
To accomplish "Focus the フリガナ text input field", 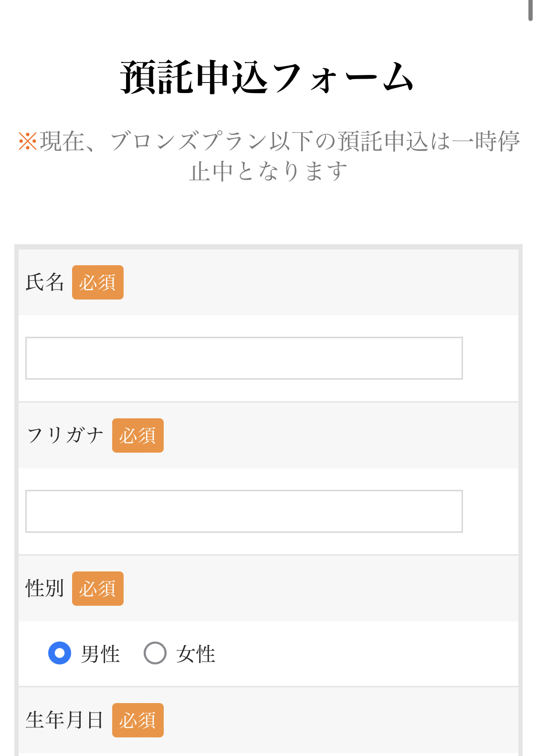I will [244, 511].
